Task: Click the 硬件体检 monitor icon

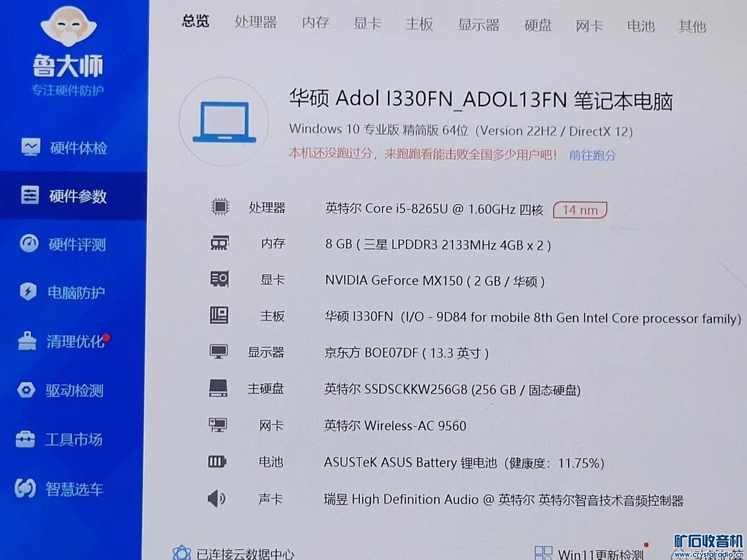Action: point(31,148)
